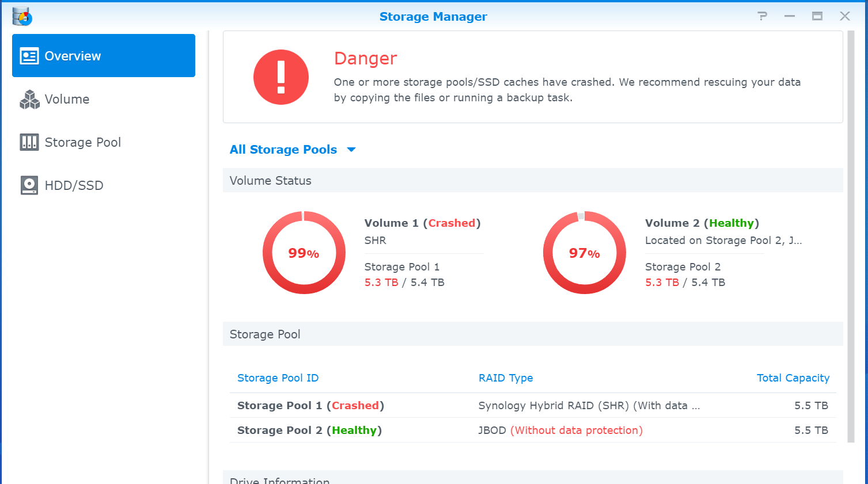Screen dimensions: 868x484
Task: Maximize the Storage Manager window
Action: tap(817, 16)
